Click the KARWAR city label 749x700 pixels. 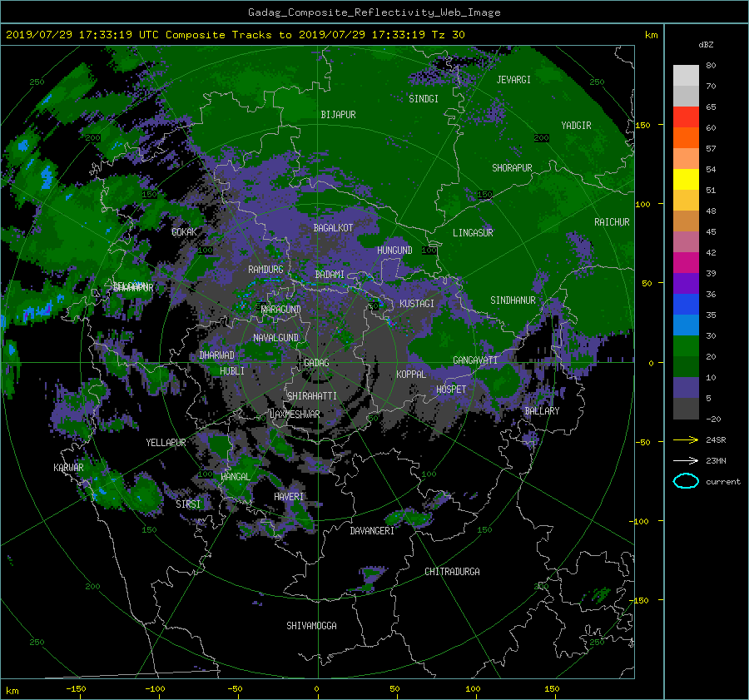[68, 468]
